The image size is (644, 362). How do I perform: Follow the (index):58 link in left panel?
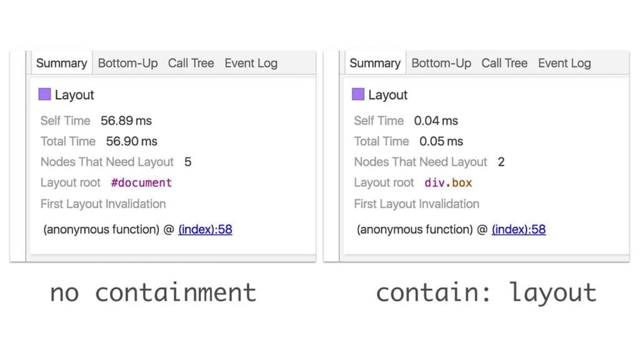coord(205,229)
